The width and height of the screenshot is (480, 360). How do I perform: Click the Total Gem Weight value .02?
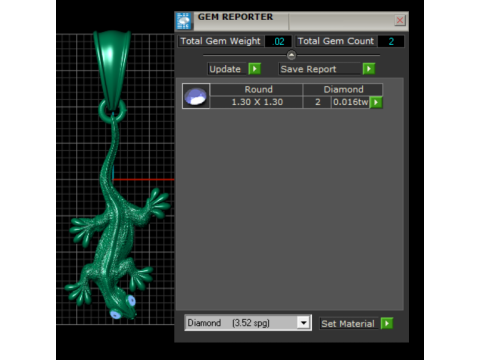click(x=278, y=41)
